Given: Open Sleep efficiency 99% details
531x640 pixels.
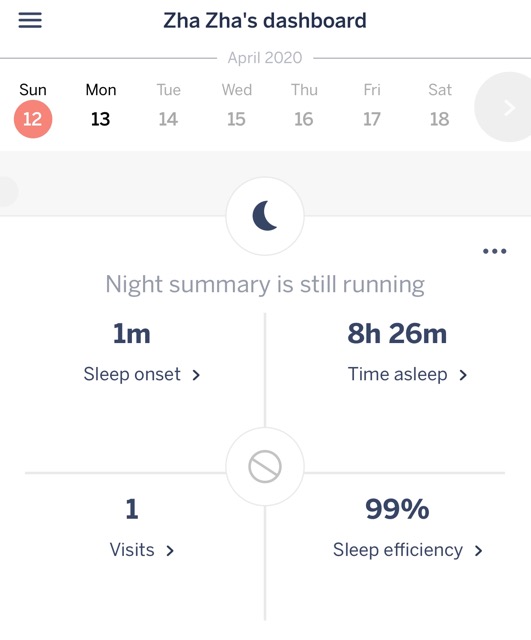Looking at the screenshot, I should point(397,509).
